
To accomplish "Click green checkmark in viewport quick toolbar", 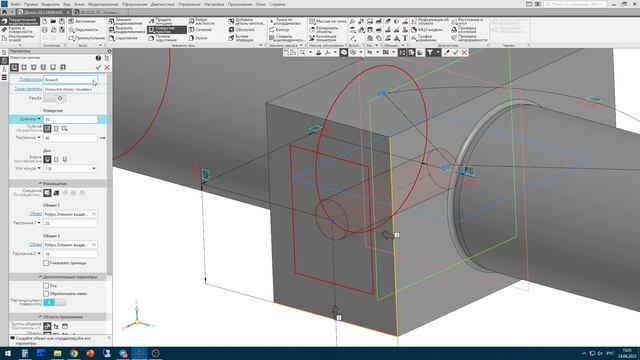I will [x=456, y=52].
